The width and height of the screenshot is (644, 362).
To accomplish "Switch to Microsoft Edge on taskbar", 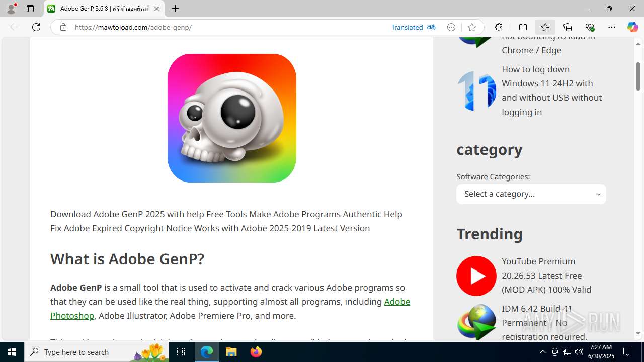I will (207, 352).
